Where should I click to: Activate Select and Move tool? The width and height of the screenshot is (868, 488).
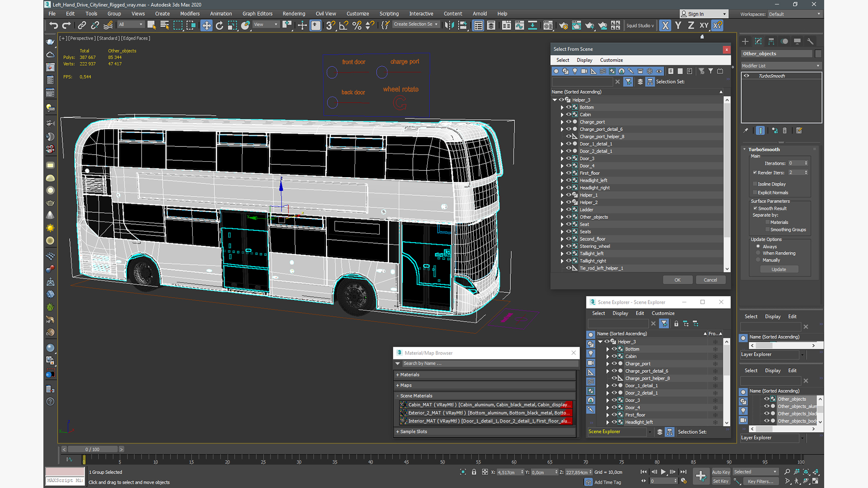pos(206,25)
